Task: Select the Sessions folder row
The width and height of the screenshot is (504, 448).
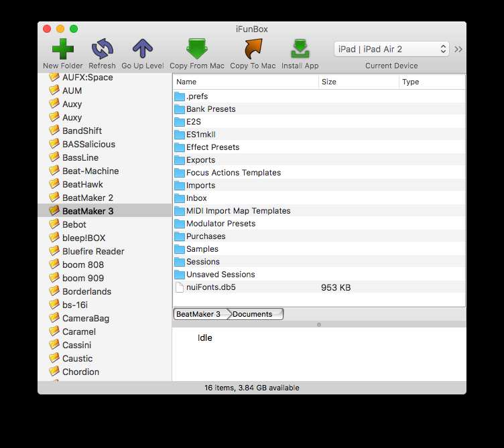Action: pyautogui.click(x=319, y=262)
